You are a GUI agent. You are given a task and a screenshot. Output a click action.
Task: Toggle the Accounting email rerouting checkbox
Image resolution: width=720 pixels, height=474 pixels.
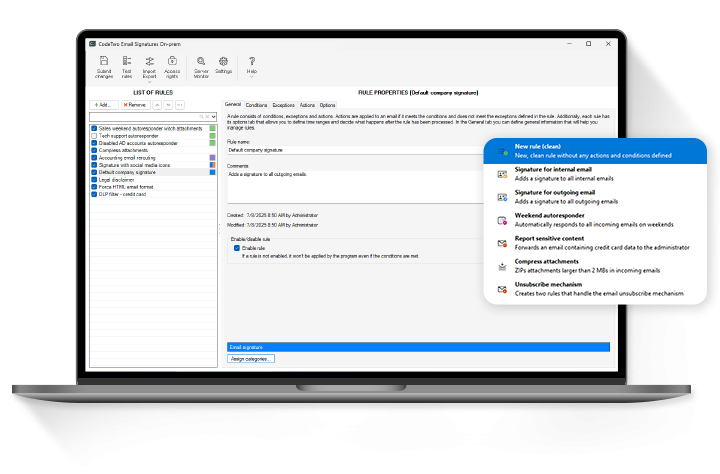(94, 158)
